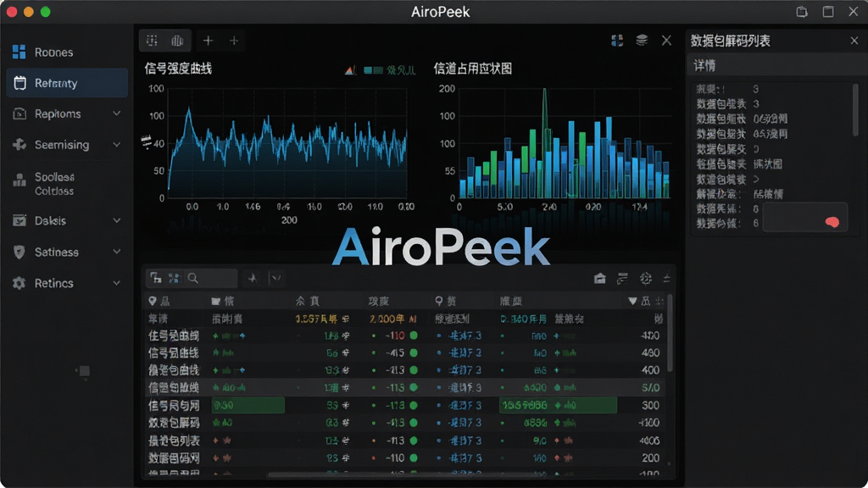Open the colored panels layout icon
This screenshot has height=488, width=868.
click(617, 41)
